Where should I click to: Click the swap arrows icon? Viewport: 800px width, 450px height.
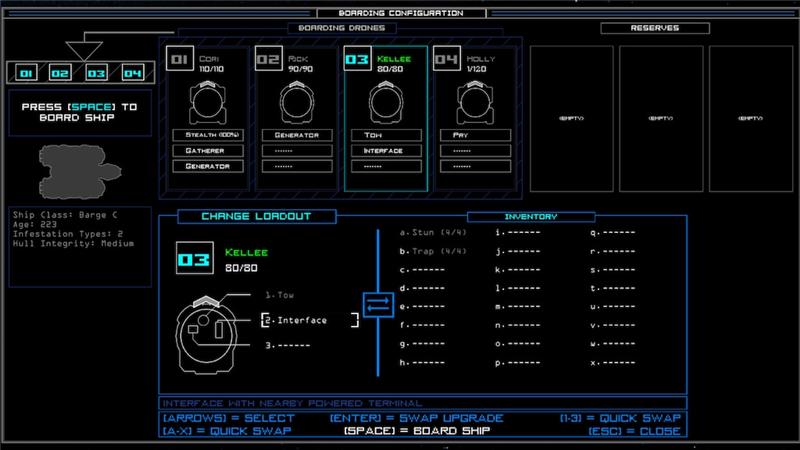(378, 304)
